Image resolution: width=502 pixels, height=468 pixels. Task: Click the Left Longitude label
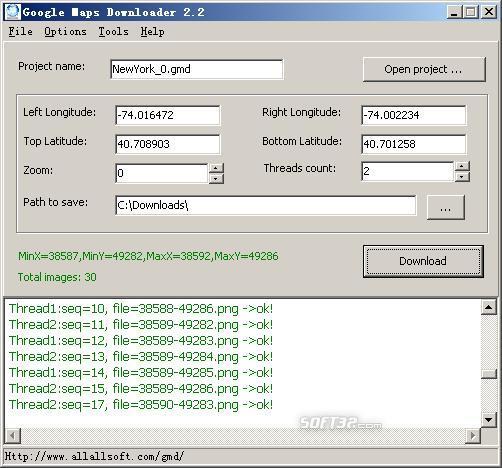59,112
